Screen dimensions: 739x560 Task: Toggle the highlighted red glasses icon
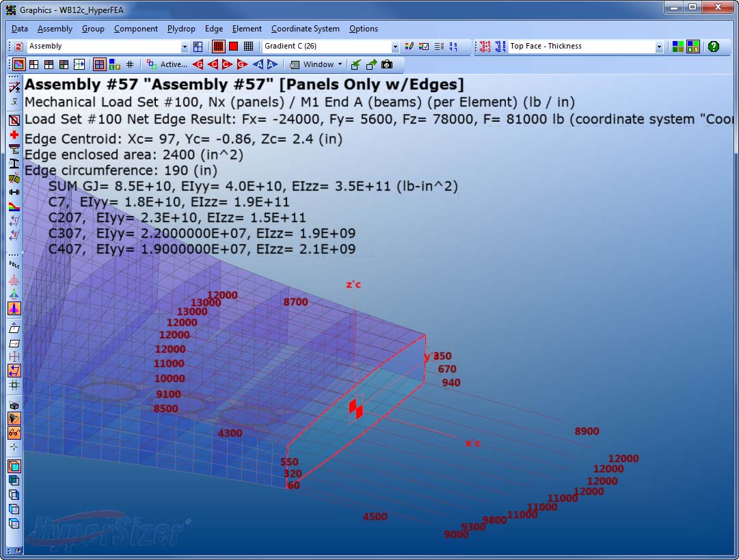point(14,433)
